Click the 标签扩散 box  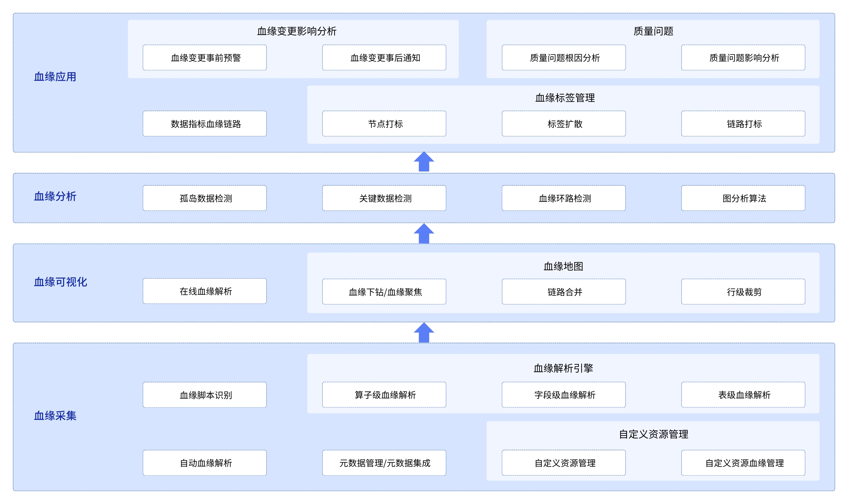click(564, 124)
